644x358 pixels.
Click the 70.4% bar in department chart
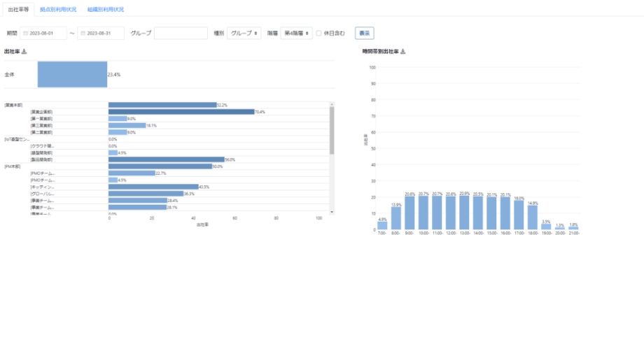tap(181, 112)
